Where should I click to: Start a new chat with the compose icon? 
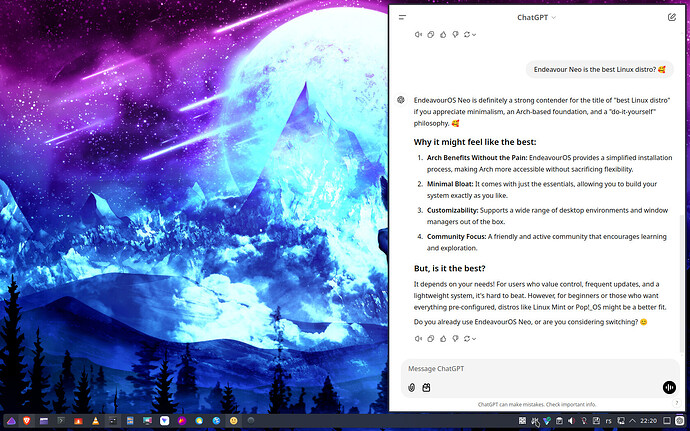point(672,17)
